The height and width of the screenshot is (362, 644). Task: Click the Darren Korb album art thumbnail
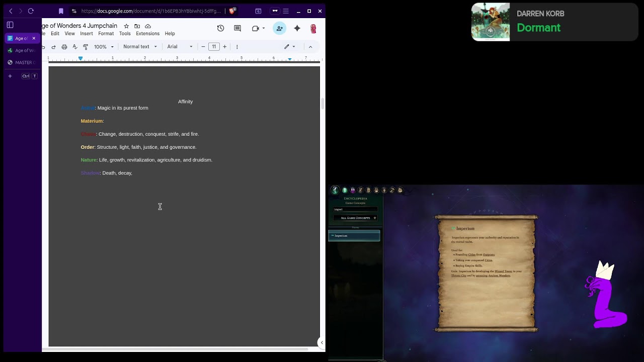coord(491,22)
